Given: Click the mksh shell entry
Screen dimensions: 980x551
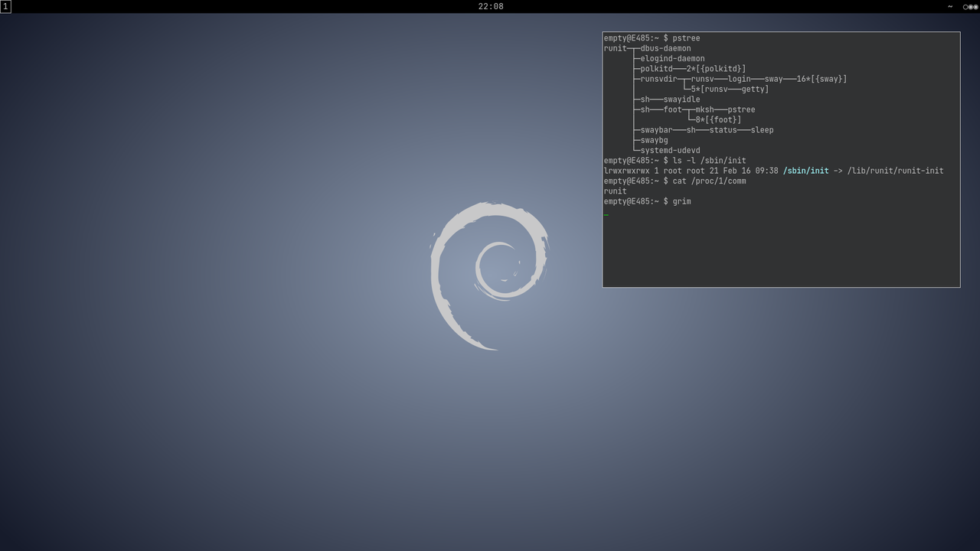Looking at the screenshot, I should tap(704, 109).
